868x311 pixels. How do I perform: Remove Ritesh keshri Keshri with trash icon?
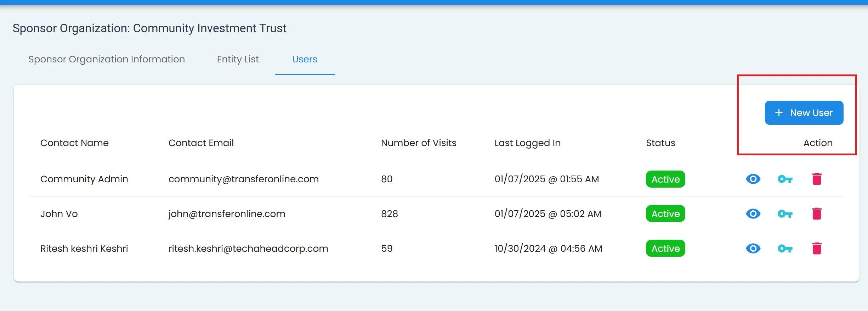point(817,249)
